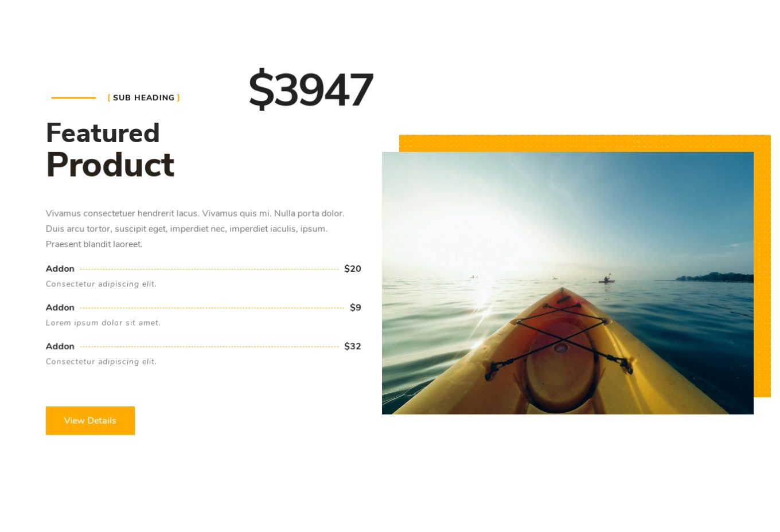
Task: Expand the Consectetur adipiscing elit addon description
Action: pos(101,284)
